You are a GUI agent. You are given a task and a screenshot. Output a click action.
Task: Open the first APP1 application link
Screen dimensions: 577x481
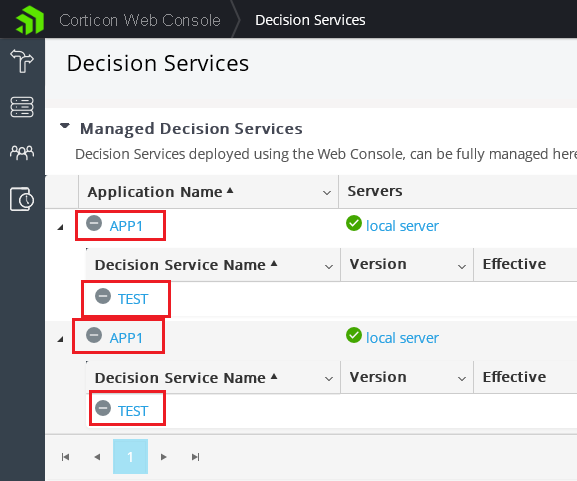126,226
